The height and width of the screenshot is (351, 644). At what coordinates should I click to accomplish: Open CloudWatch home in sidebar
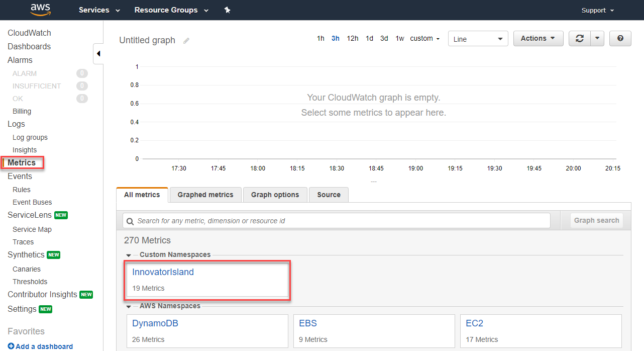29,33
